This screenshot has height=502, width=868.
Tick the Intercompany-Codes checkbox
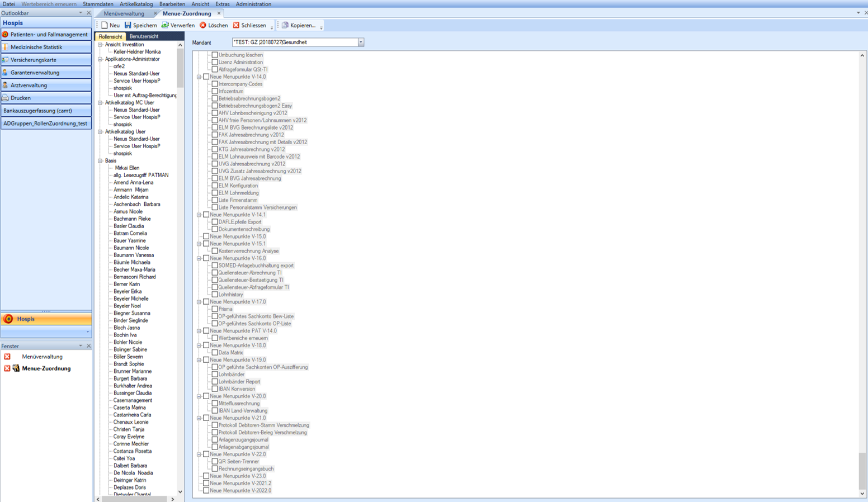[x=215, y=84]
